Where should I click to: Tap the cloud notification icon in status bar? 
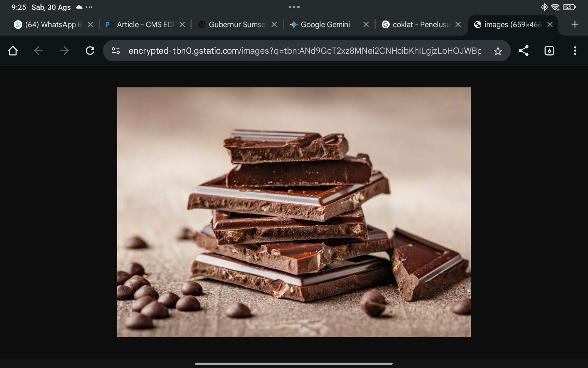[79, 7]
